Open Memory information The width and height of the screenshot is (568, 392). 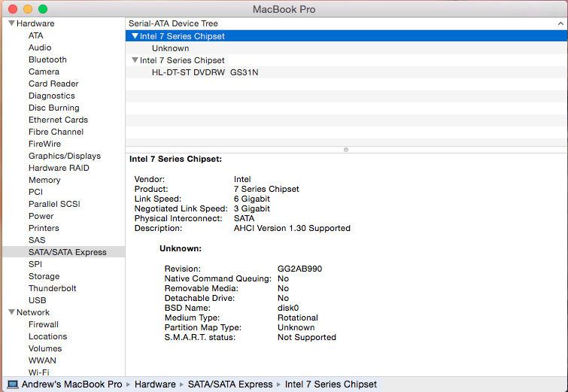(44, 180)
